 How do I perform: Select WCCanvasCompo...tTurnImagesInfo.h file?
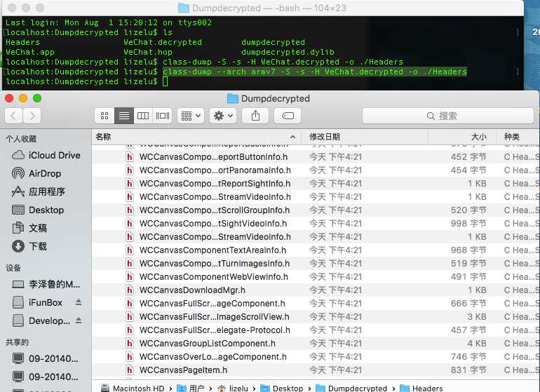[x=316, y=264]
